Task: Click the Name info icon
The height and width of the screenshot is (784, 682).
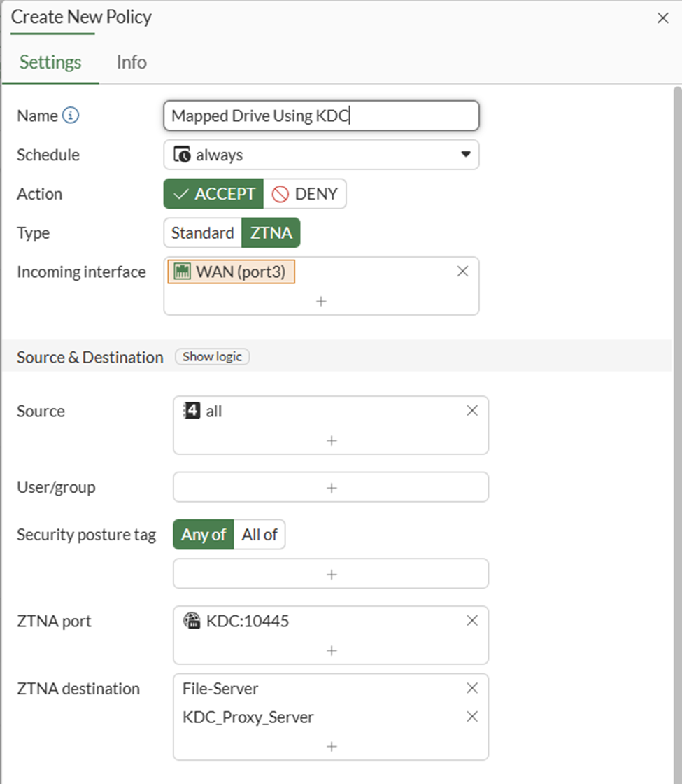Action: pyautogui.click(x=71, y=116)
